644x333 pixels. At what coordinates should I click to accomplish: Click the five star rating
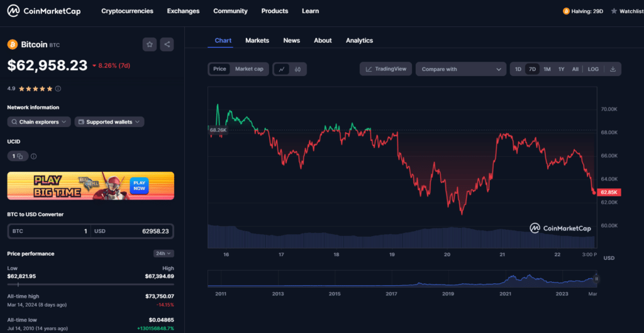coord(35,88)
